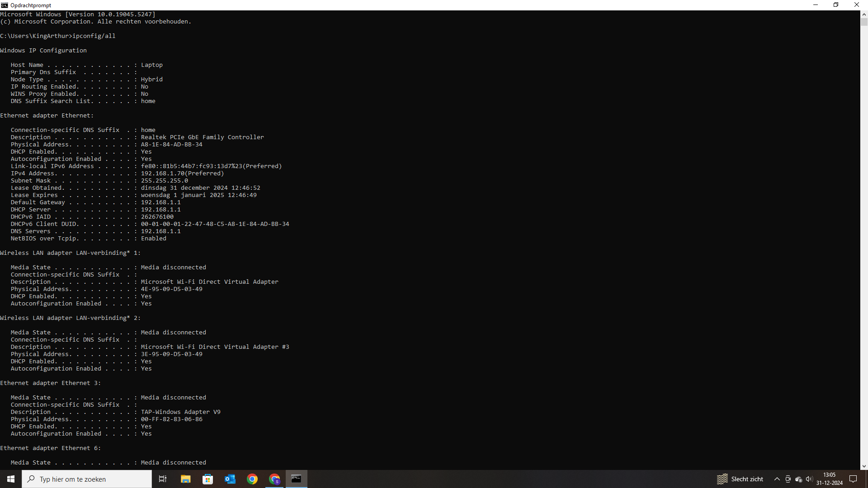
Task: Click physical address '3E-95-09-D5-03-49'
Action: (172, 354)
